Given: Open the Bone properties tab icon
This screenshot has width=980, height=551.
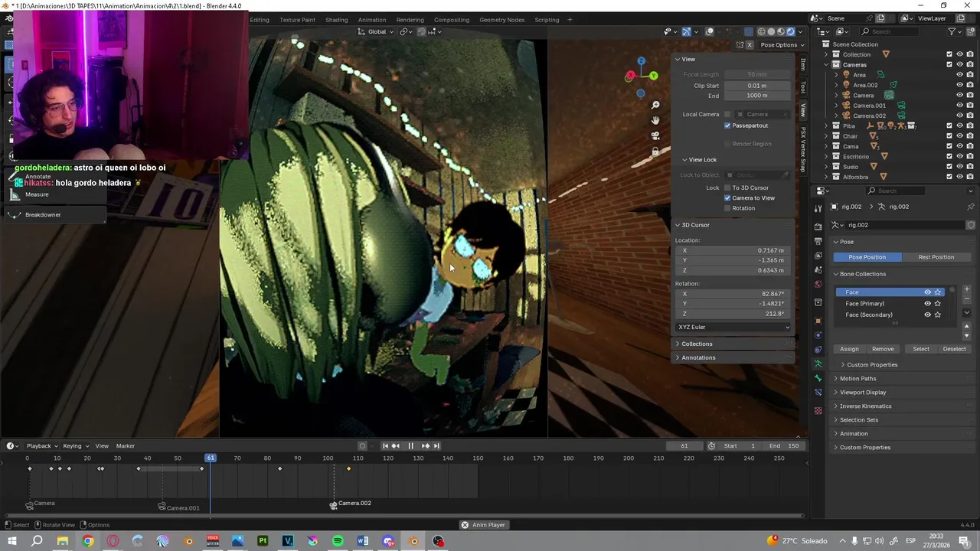Looking at the screenshot, I should pyautogui.click(x=818, y=378).
